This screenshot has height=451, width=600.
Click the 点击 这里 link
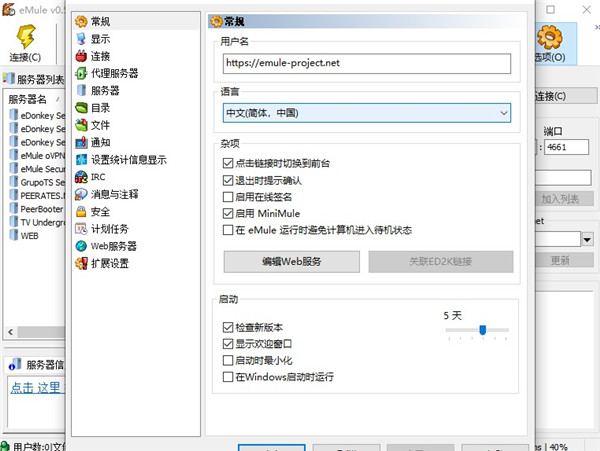coord(35,387)
